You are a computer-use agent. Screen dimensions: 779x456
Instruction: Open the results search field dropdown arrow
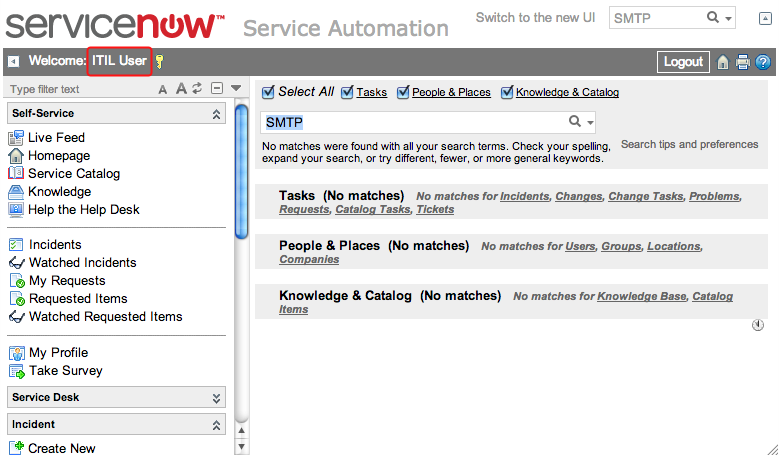pos(590,123)
